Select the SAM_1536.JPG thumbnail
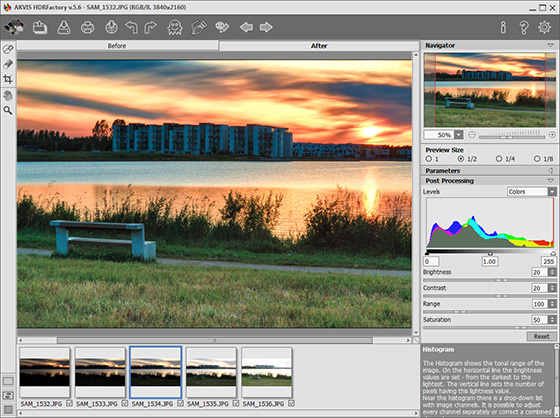This screenshot has width=560, height=418. tap(267, 372)
